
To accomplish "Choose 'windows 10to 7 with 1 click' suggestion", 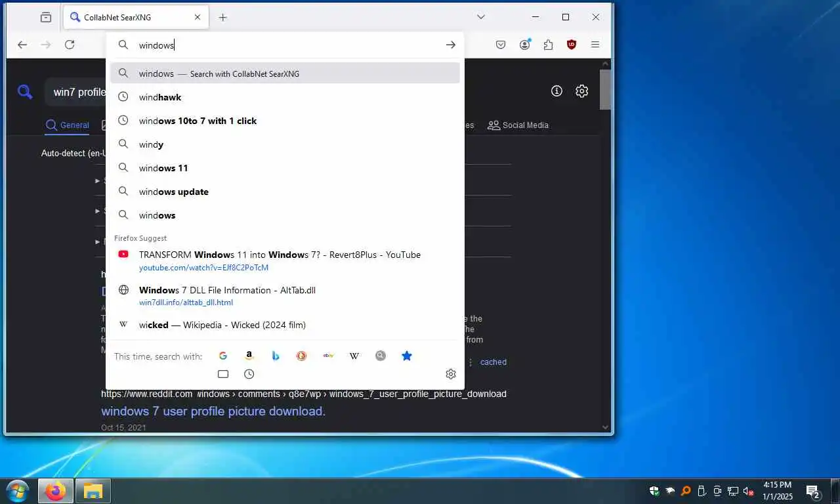I will point(285,121).
